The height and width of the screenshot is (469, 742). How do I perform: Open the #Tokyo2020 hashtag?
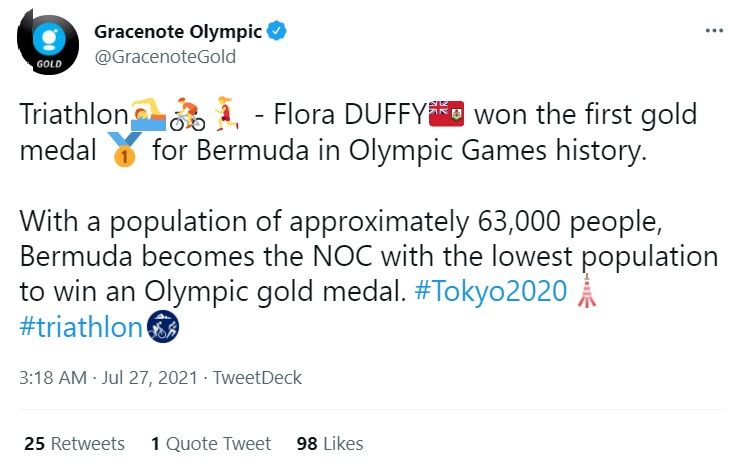[491, 291]
